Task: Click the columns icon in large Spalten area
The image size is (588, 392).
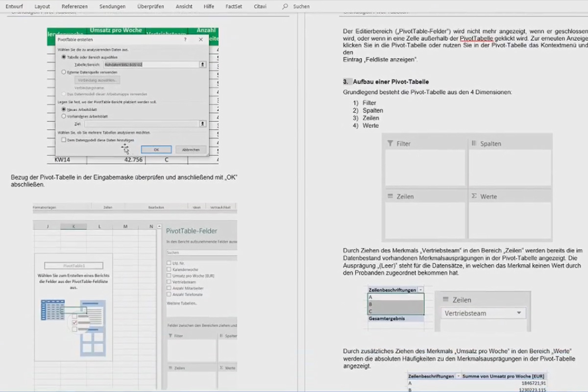Action: pyautogui.click(x=474, y=144)
